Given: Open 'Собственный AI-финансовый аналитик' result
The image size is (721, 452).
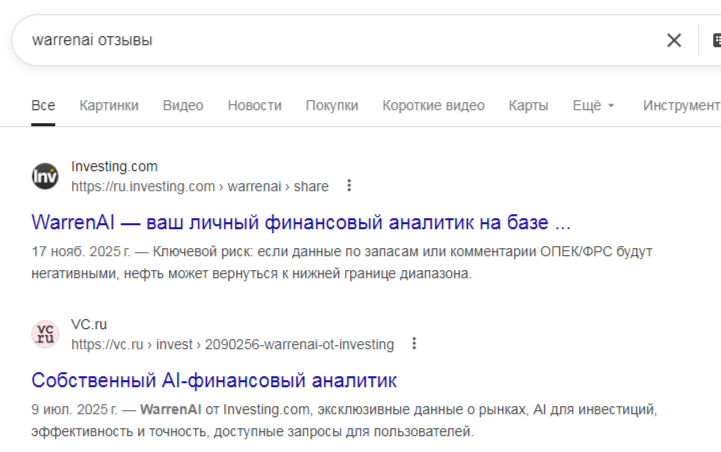Looking at the screenshot, I should 214,381.
